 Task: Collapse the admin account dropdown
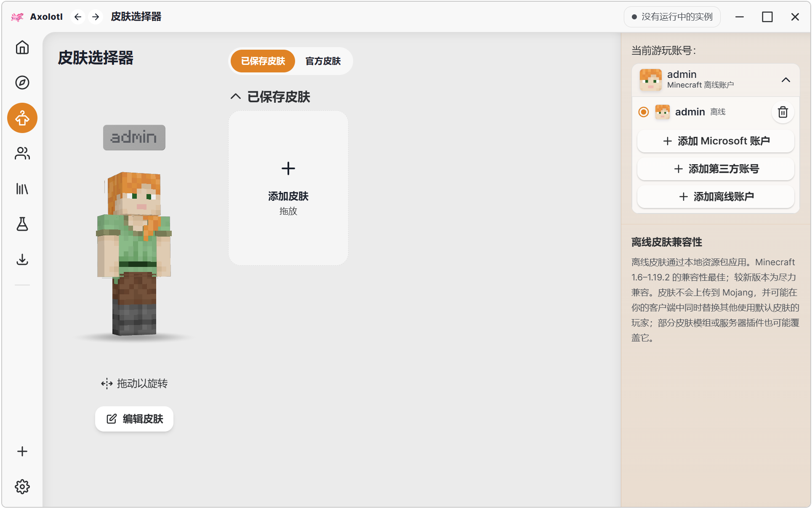point(785,80)
